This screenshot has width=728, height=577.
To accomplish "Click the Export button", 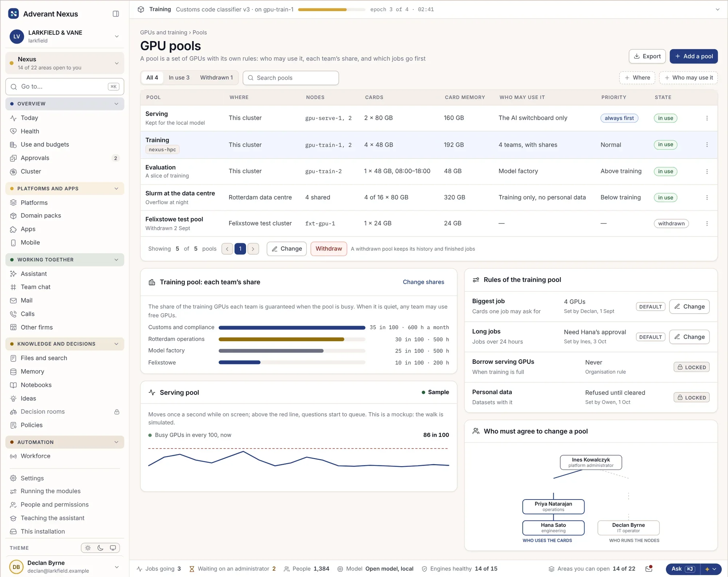I will coord(647,56).
